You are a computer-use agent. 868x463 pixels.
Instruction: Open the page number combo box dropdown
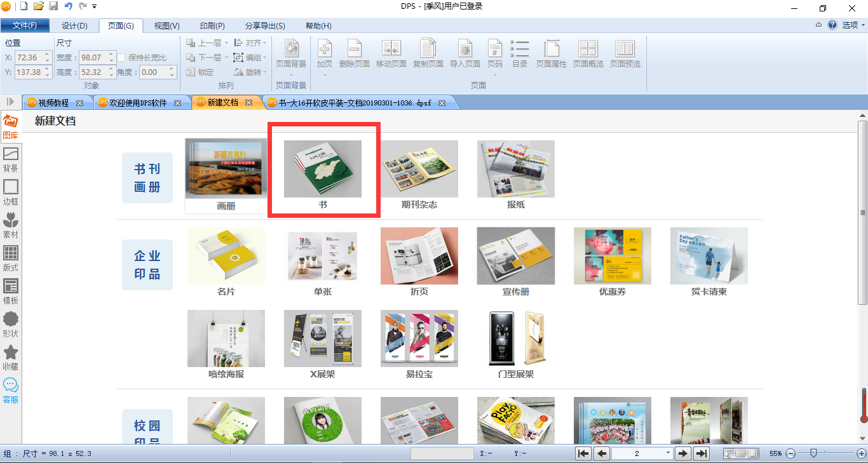click(668, 453)
